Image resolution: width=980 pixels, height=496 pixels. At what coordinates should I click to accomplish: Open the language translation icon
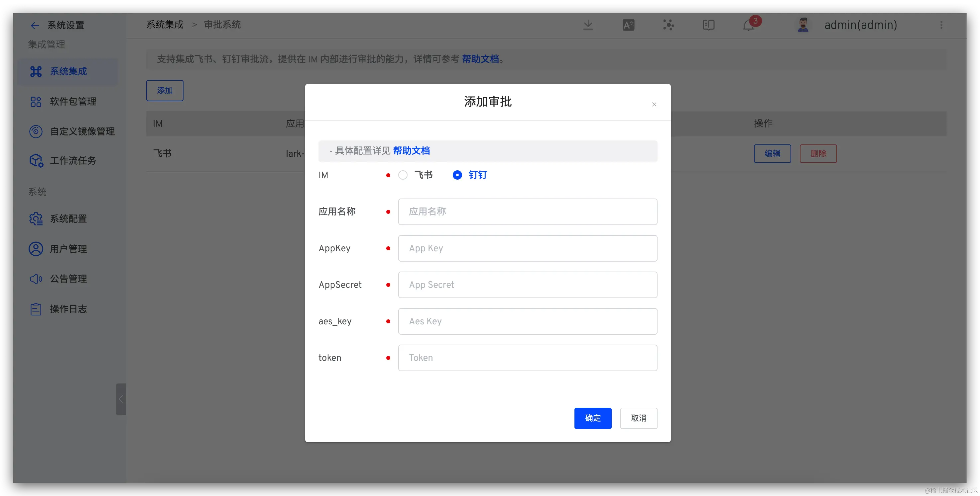click(x=628, y=25)
